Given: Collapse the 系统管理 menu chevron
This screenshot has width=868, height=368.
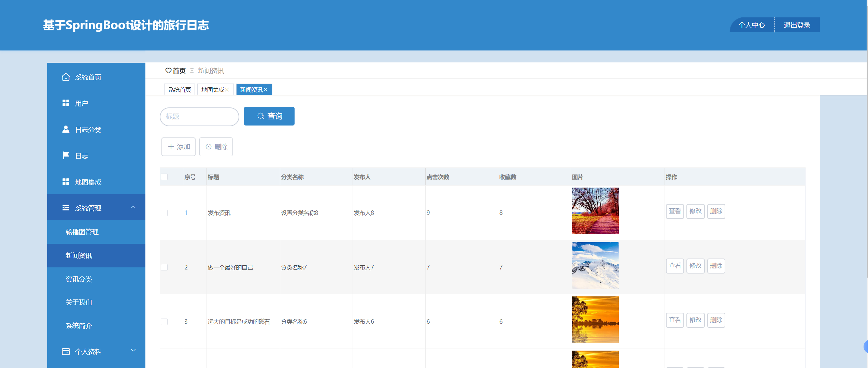Looking at the screenshot, I should (133, 207).
